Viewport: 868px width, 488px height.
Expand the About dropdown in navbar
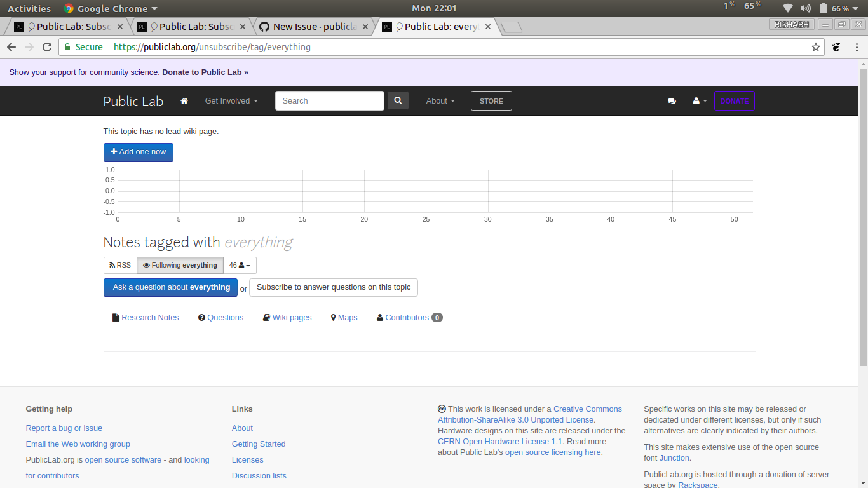coord(440,101)
